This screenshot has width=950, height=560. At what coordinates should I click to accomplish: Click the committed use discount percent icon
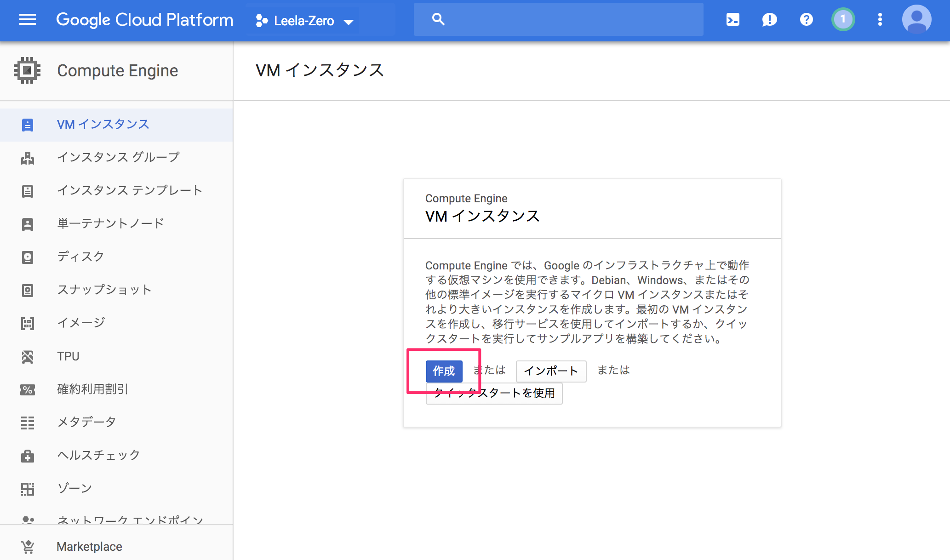(x=28, y=390)
